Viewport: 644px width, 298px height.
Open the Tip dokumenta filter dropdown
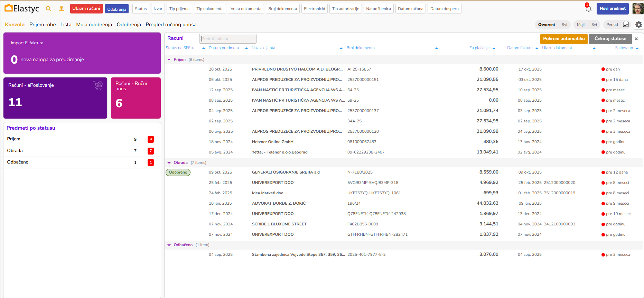(x=210, y=9)
